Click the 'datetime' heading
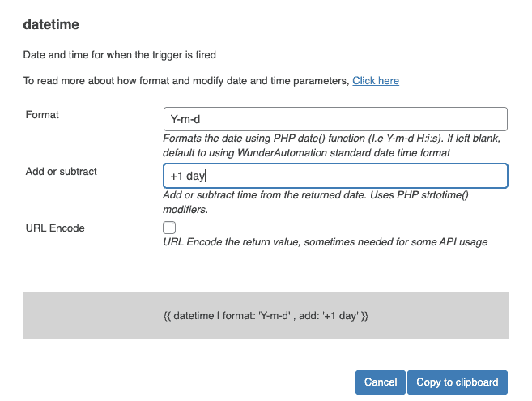The width and height of the screenshot is (532, 401). pos(51,26)
